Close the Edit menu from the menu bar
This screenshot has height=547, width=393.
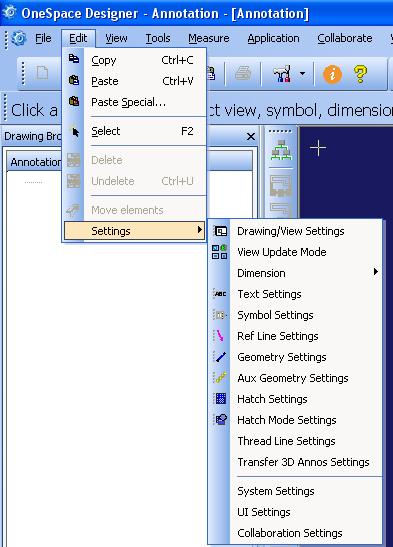pyautogui.click(x=78, y=38)
